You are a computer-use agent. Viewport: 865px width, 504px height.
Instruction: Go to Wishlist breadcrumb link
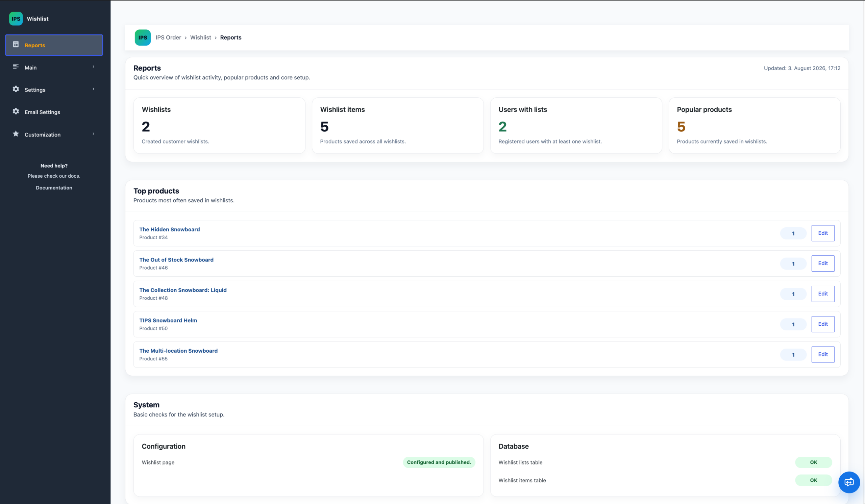[x=200, y=37]
